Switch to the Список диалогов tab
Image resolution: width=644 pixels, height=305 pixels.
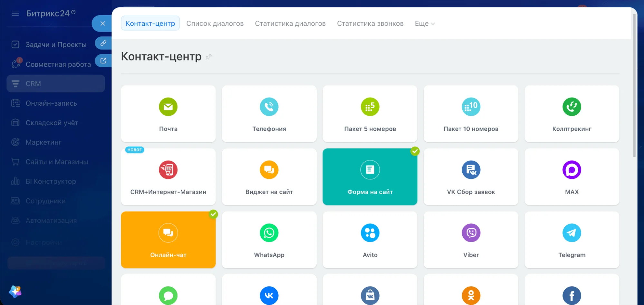215,24
